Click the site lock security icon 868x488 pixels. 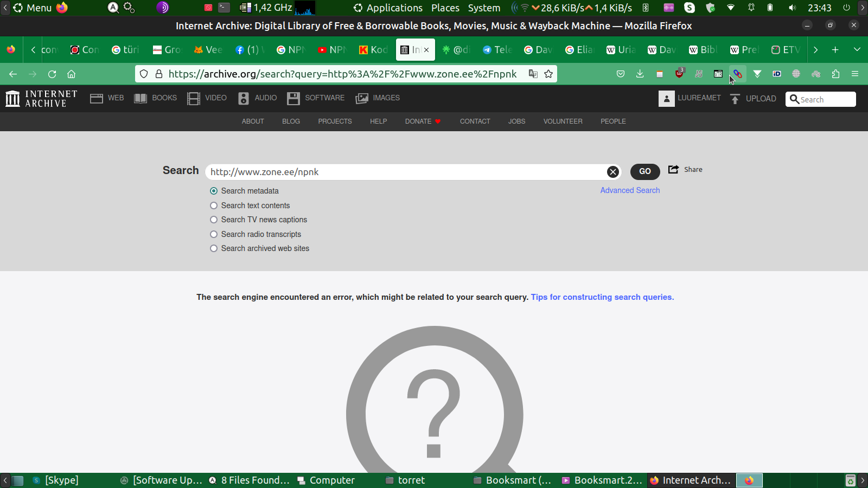159,74
